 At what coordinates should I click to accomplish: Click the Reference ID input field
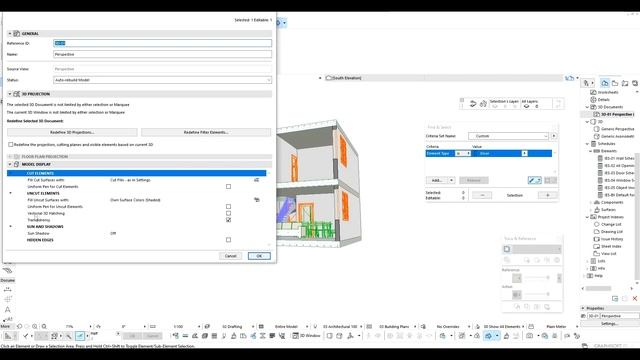(162, 43)
